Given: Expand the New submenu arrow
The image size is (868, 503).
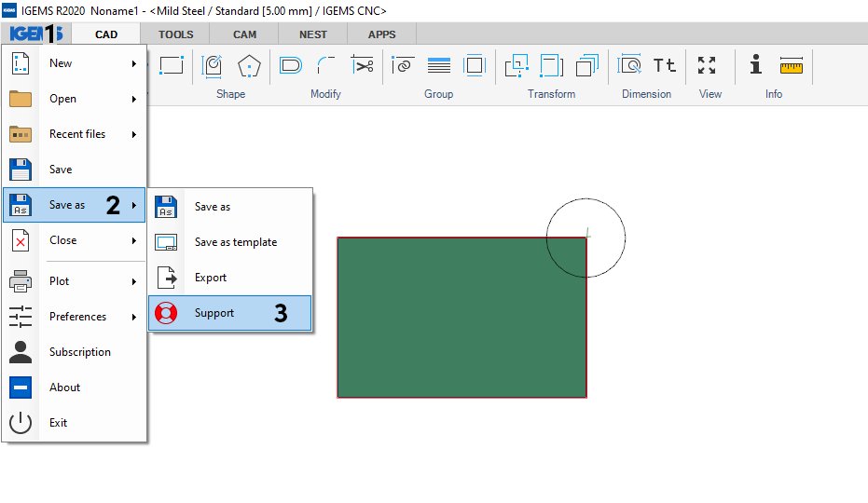Looking at the screenshot, I should [134, 63].
